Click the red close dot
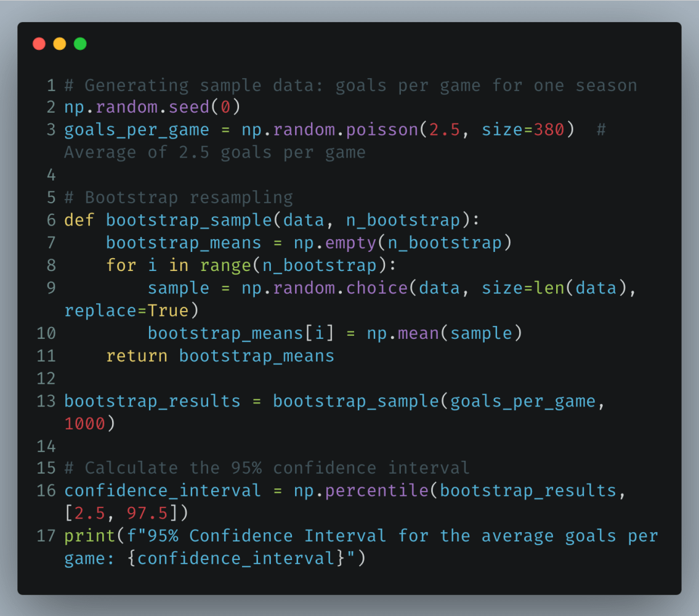Image resolution: width=699 pixels, height=616 pixels. click(x=39, y=44)
